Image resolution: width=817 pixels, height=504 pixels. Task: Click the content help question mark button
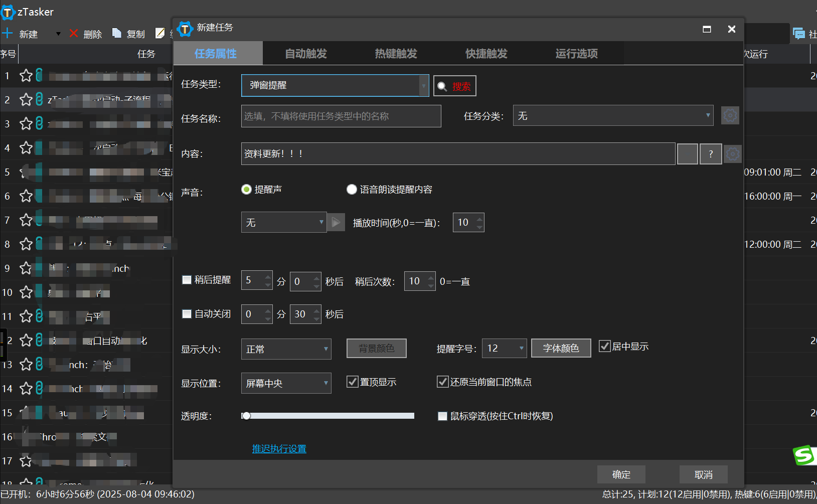(710, 154)
